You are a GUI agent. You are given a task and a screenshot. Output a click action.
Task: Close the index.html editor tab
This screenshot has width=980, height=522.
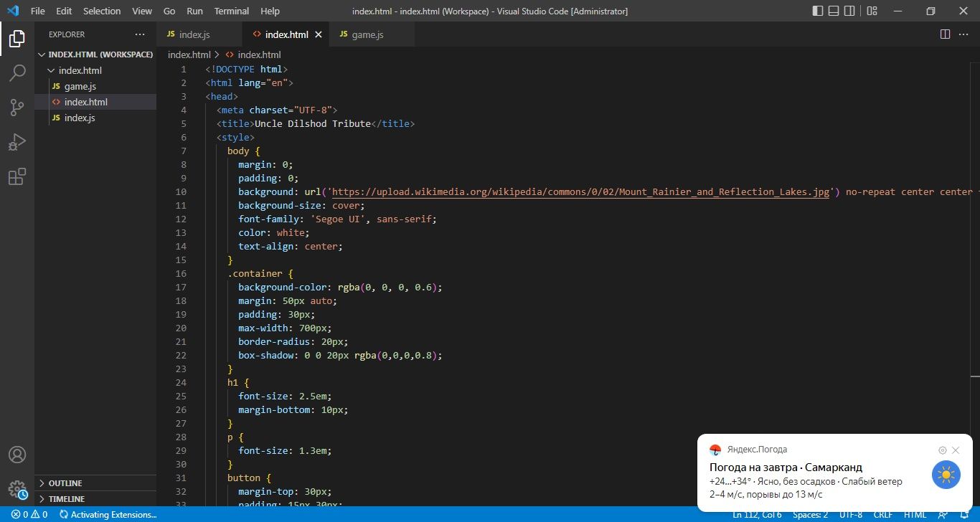click(x=319, y=34)
